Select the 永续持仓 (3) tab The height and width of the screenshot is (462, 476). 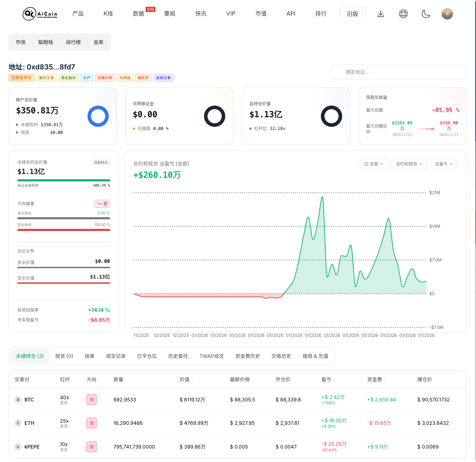pos(30,356)
